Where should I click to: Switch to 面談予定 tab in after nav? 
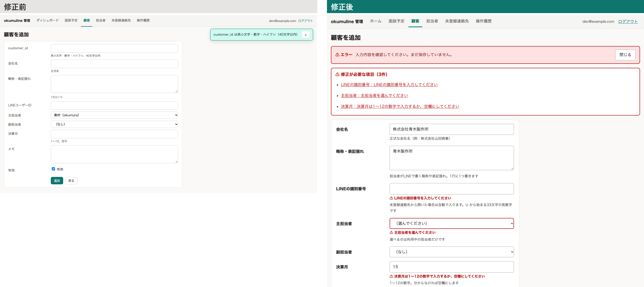click(396, 21)
